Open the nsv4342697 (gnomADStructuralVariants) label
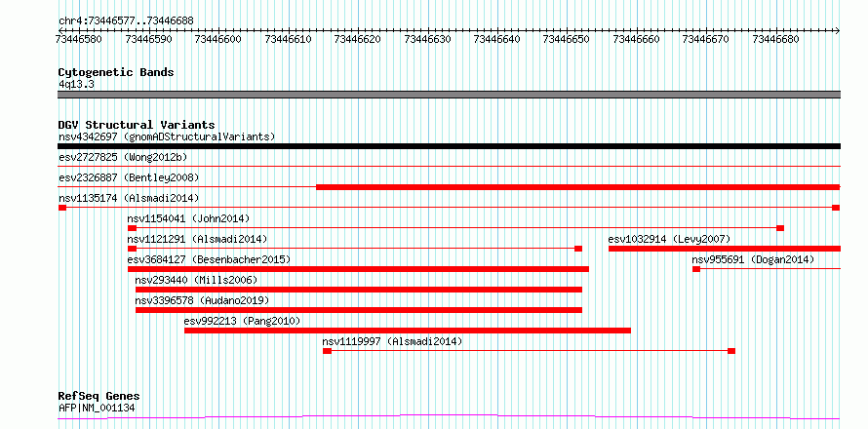The image size is (868, 429). (x=167, y=136)
